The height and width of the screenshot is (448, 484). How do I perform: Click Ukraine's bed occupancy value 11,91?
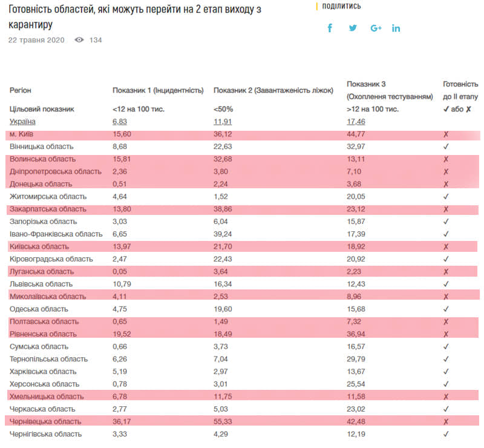coord(223,122)
